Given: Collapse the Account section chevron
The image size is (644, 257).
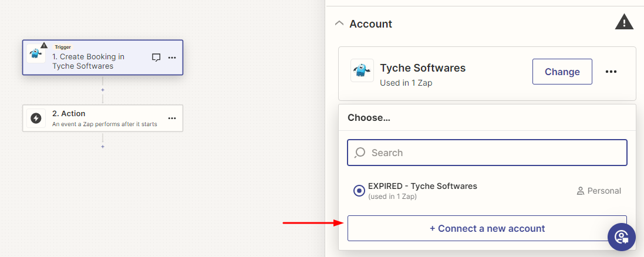Looking at the screenshot, I should click(x=339, y=23).
